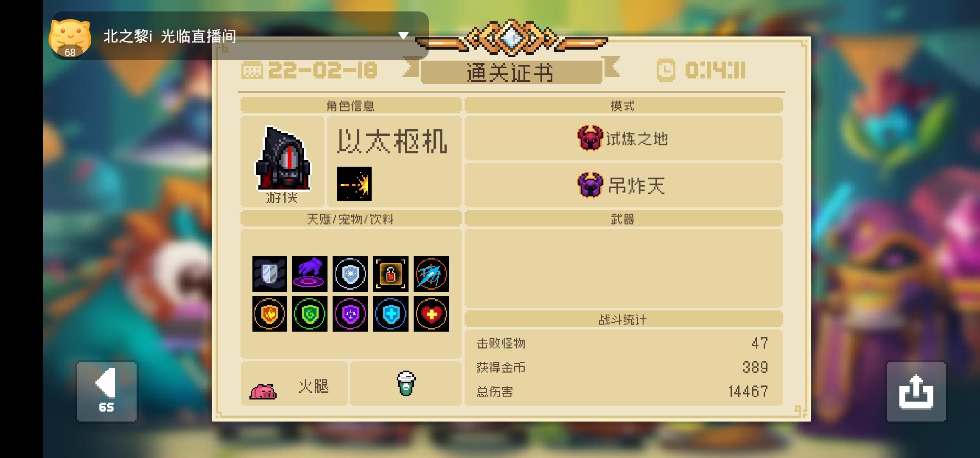Tap the green drink cup icon
The height and width of the screenshot is (458, 980).
[406, 383]
